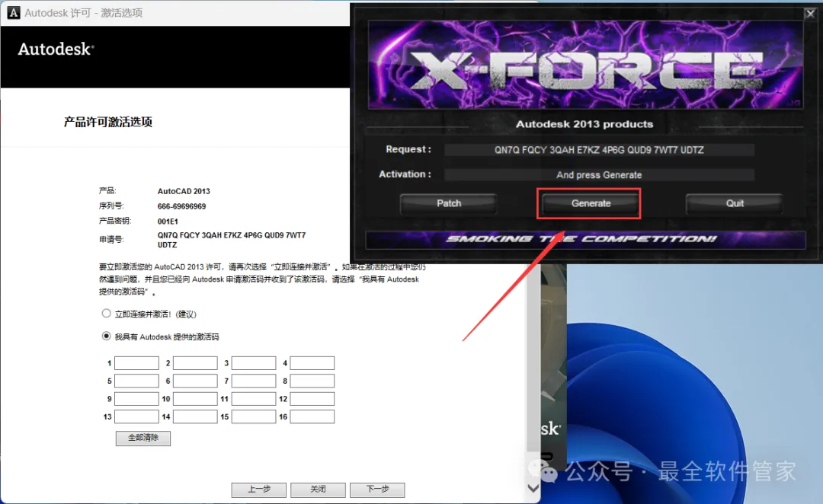
Task: Click activation code box 4
Action: click(312, 363)
